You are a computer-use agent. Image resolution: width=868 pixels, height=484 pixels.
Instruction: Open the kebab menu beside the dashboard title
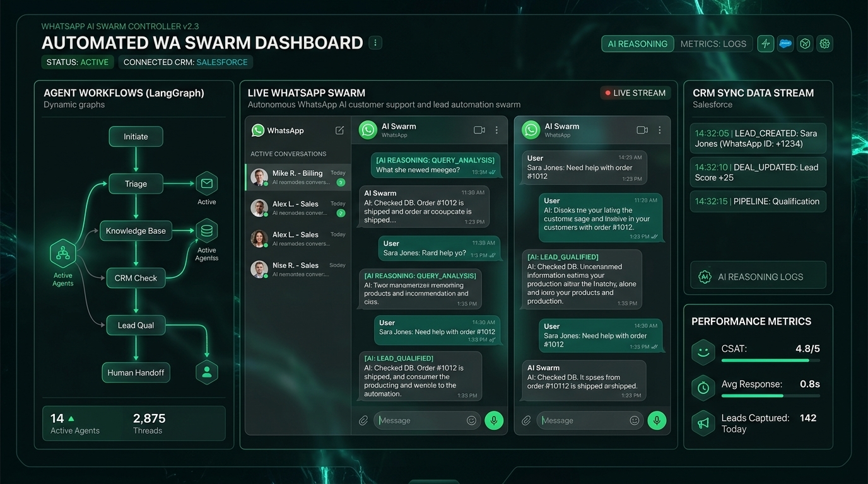(375, 43)
